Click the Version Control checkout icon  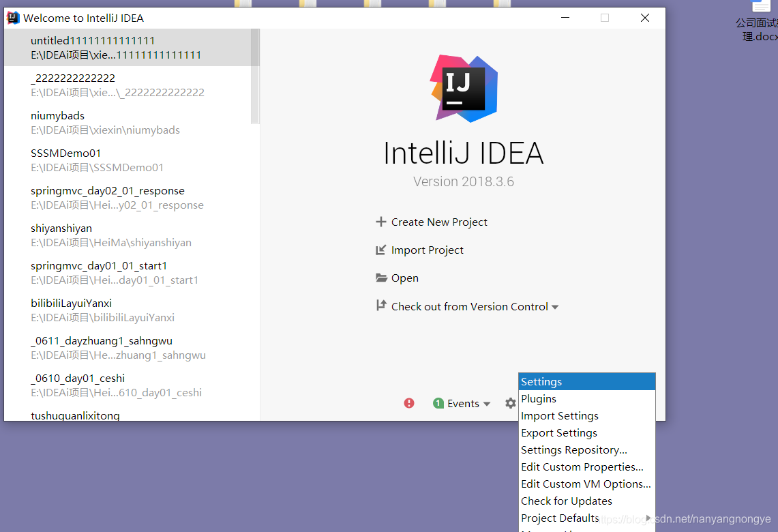coord(380,305)
